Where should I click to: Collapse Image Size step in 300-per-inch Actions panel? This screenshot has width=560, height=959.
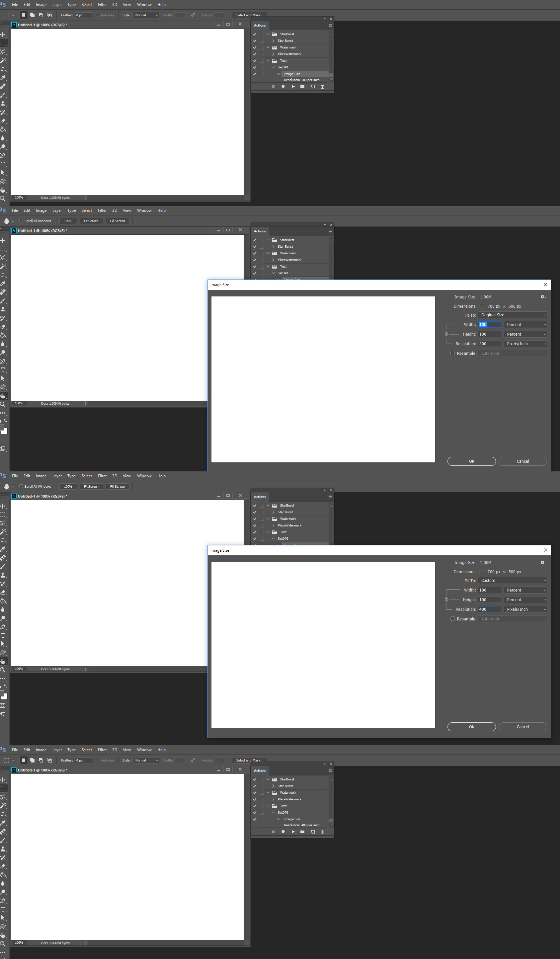pos(279,74)
